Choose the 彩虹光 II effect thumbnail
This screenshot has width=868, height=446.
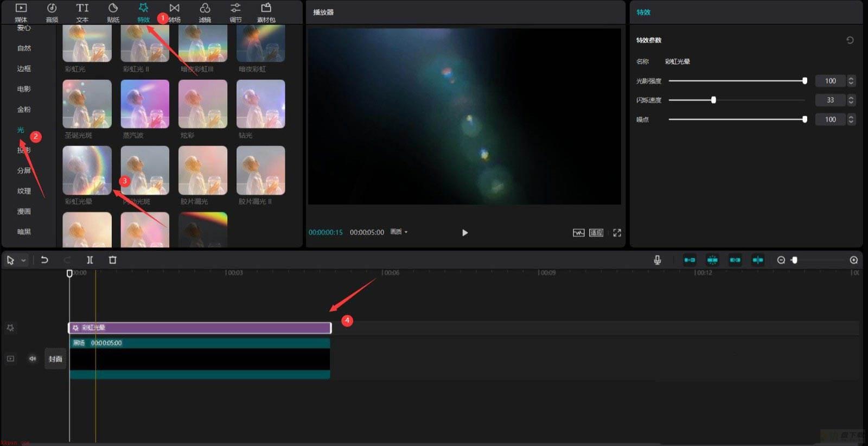coord(145,43)
